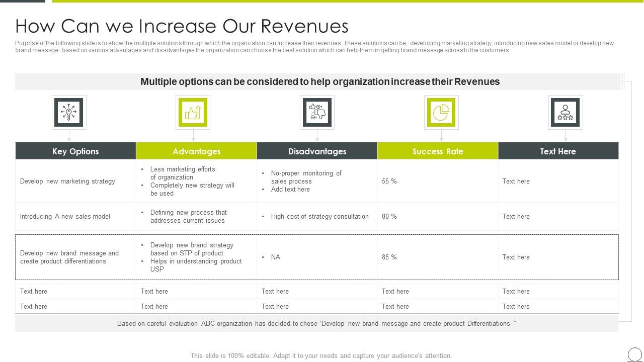Click the conclusion text Based on careful evaluation
The height and width of the screenshot is (362, 644).
(316, 324)
